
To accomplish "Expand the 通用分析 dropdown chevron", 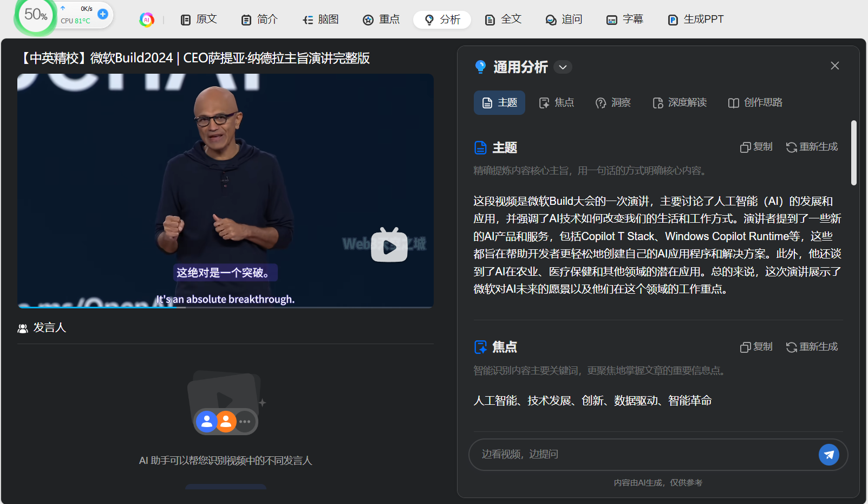I will point(563,67).
